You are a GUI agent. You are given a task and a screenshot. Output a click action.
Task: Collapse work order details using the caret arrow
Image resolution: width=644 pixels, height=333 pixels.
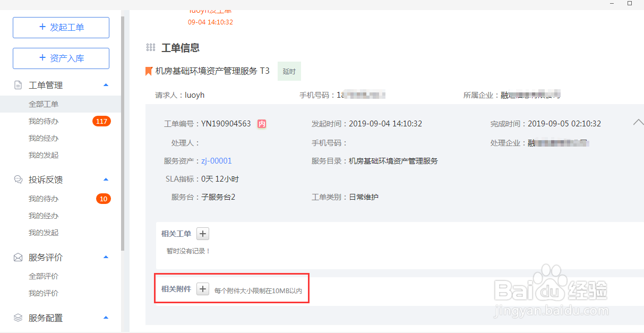pyautogui.click(x=638, y=122)
